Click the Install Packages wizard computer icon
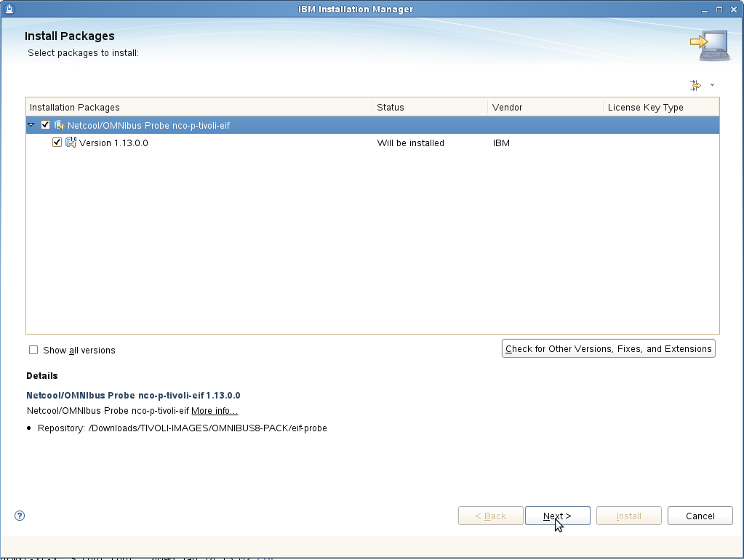744x560 pixels. [x=709, y=46]
